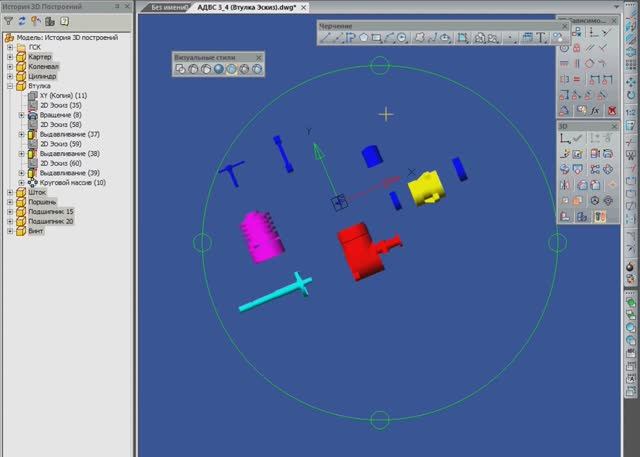Select Подшипник 15 in tree

click(x=51, y=211)
